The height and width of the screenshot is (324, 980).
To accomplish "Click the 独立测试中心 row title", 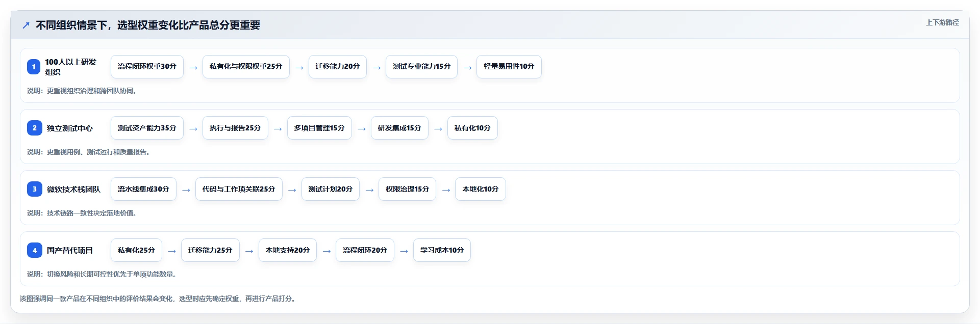I will [70, 128].
